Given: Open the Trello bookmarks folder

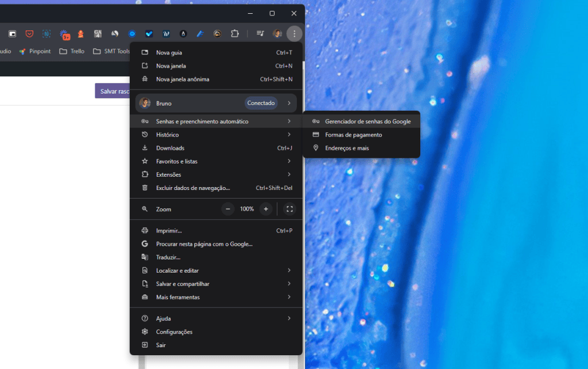Looking at the screenshot, I should tap(72, 51).
